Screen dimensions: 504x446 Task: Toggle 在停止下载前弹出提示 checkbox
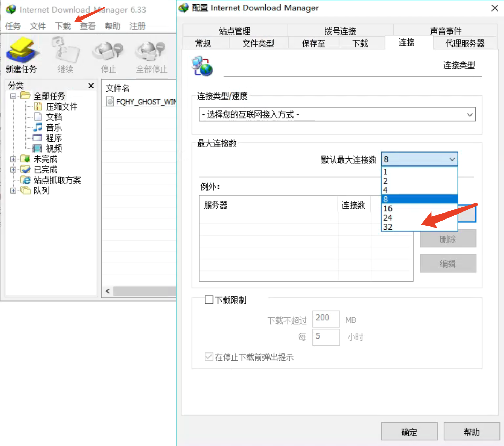[209, 357]
